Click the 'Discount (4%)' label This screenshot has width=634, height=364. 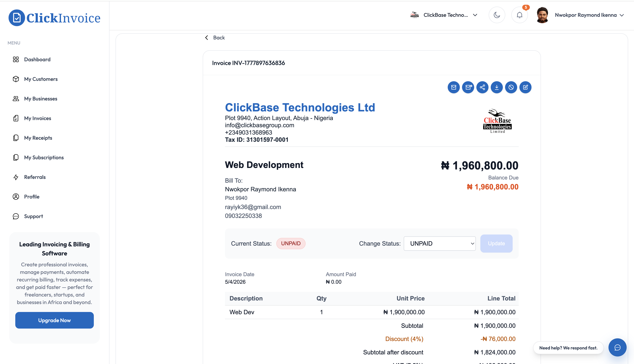pyautogui.click(x=404, y=339)
